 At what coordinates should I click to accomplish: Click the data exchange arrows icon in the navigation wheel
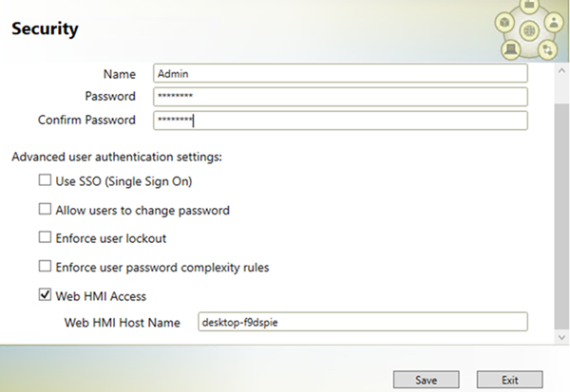point(547,49)
